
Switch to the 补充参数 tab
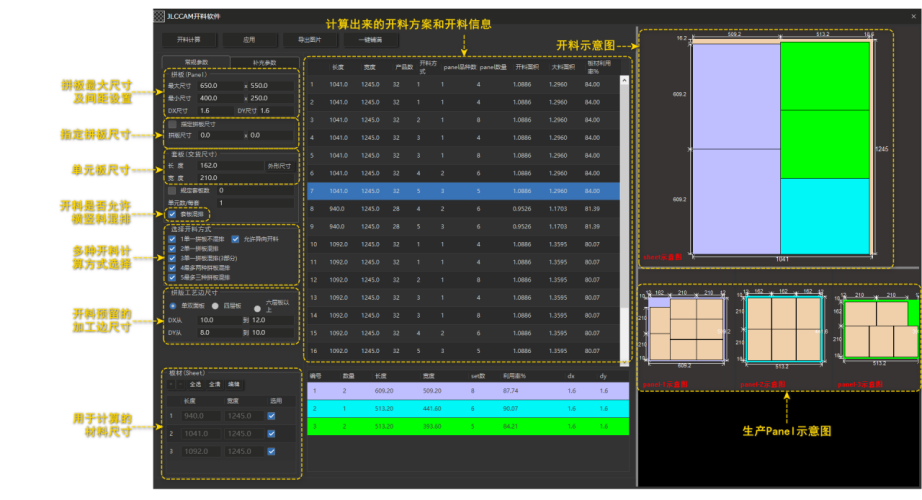pos(265,62)
